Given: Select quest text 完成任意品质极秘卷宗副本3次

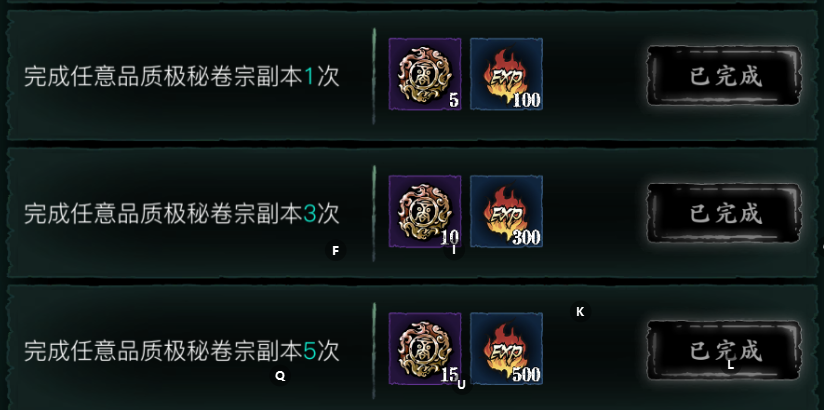Looking at the screenshot, I should click(182, 214).
